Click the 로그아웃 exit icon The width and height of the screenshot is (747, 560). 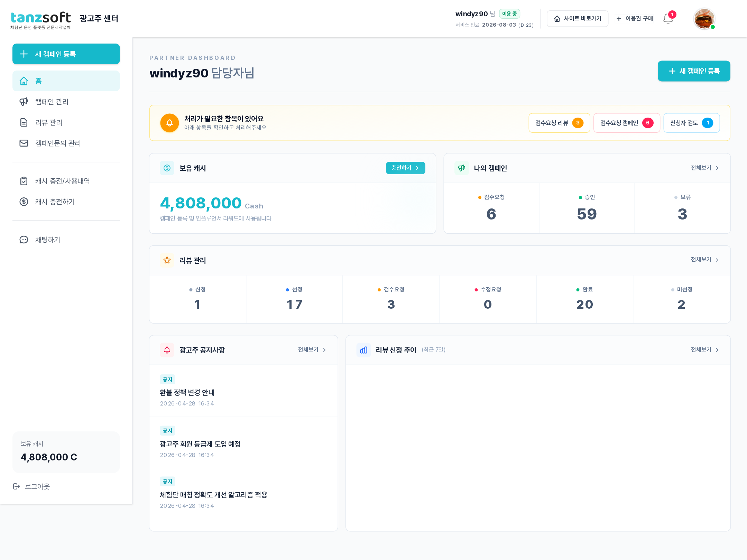(x=16, y=486)
